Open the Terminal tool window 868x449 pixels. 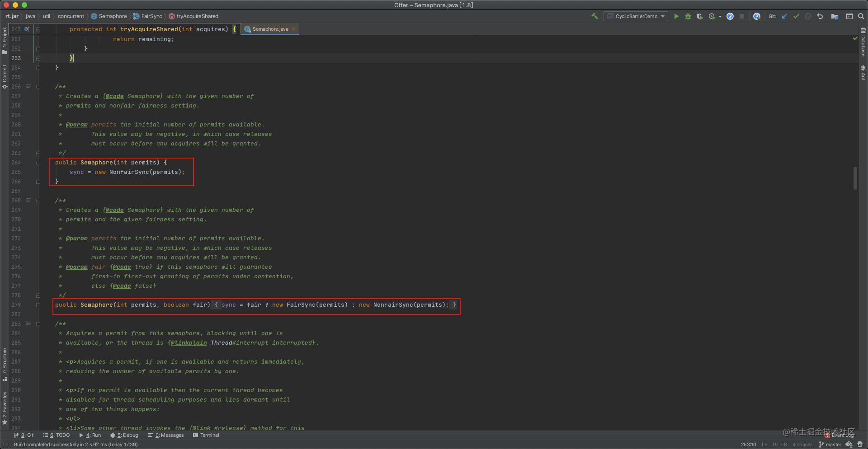pyautogui.click(x=206, y=435)
